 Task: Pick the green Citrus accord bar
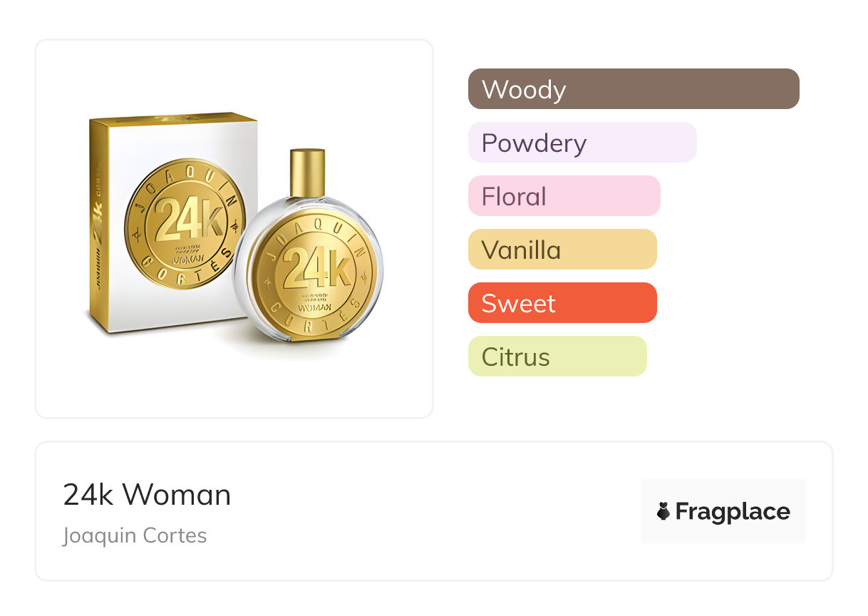(x=557, y=356)
